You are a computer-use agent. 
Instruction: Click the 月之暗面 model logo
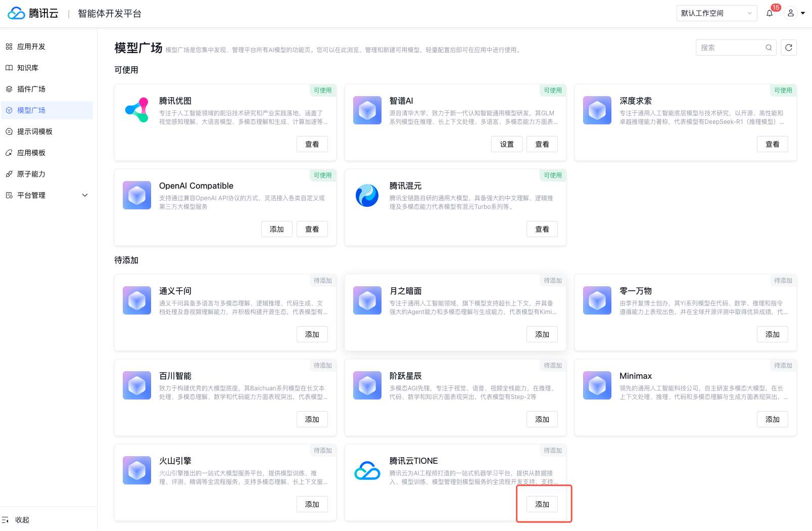click(x=367, y=300)
